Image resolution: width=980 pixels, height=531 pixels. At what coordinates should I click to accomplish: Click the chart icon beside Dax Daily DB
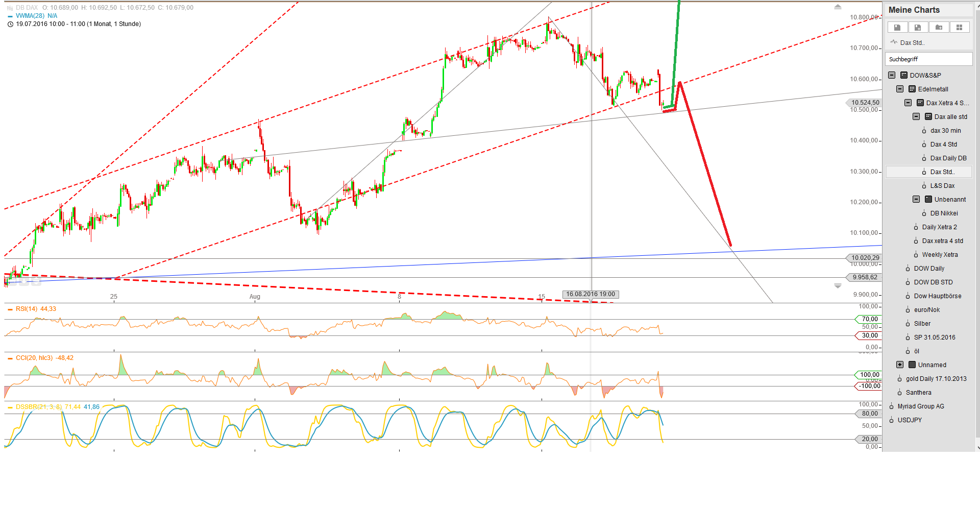pos(924,158)
